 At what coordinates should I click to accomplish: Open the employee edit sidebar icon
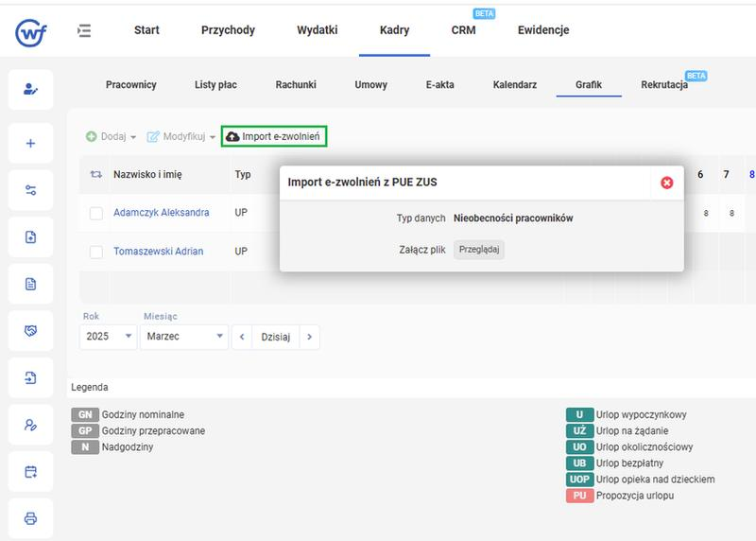[x=30, y=89]
